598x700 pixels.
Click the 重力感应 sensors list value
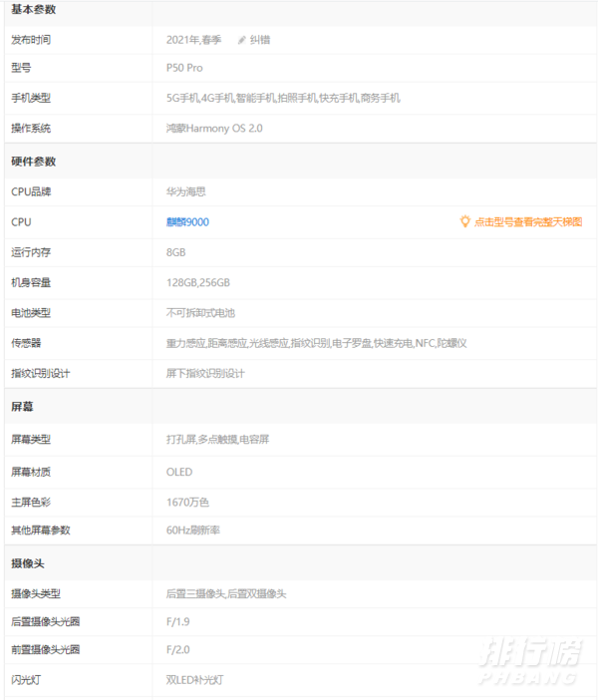coord(316,343)
